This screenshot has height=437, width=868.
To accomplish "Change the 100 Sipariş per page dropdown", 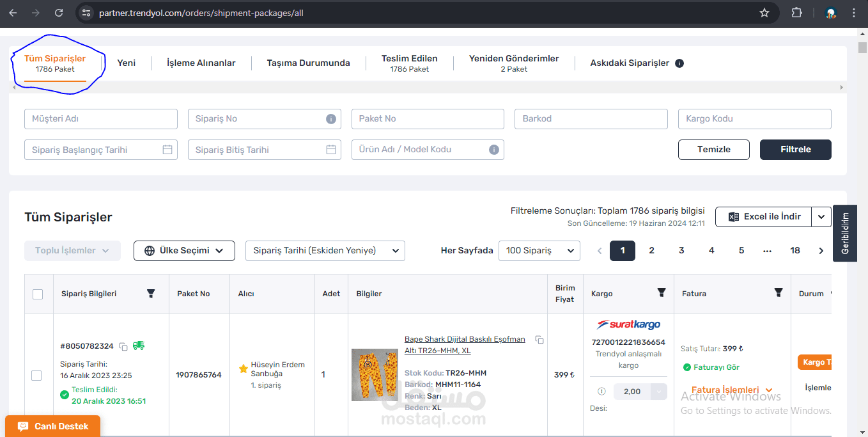I will coord(539,251).
